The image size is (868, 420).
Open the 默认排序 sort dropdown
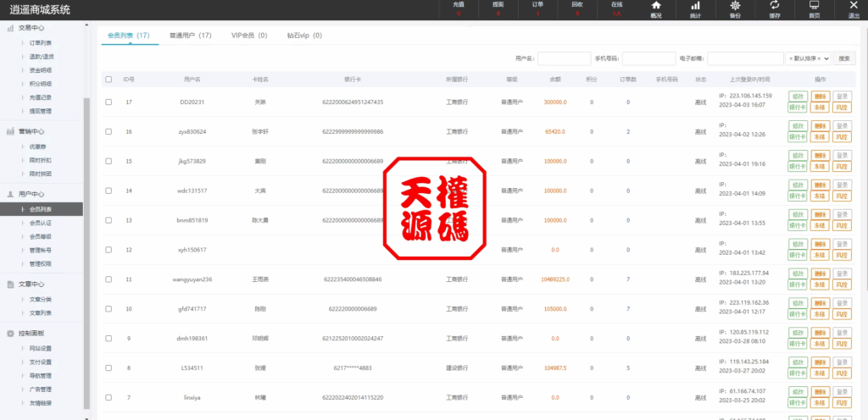808,58
